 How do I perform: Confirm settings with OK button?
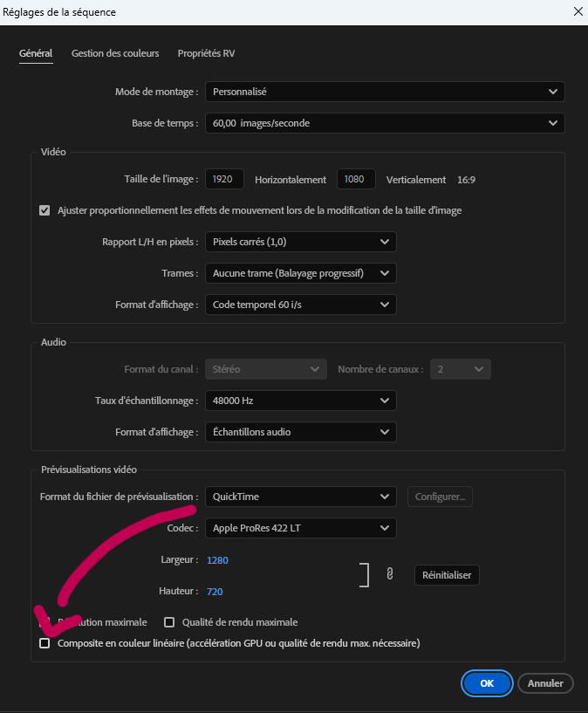(487, 683)
